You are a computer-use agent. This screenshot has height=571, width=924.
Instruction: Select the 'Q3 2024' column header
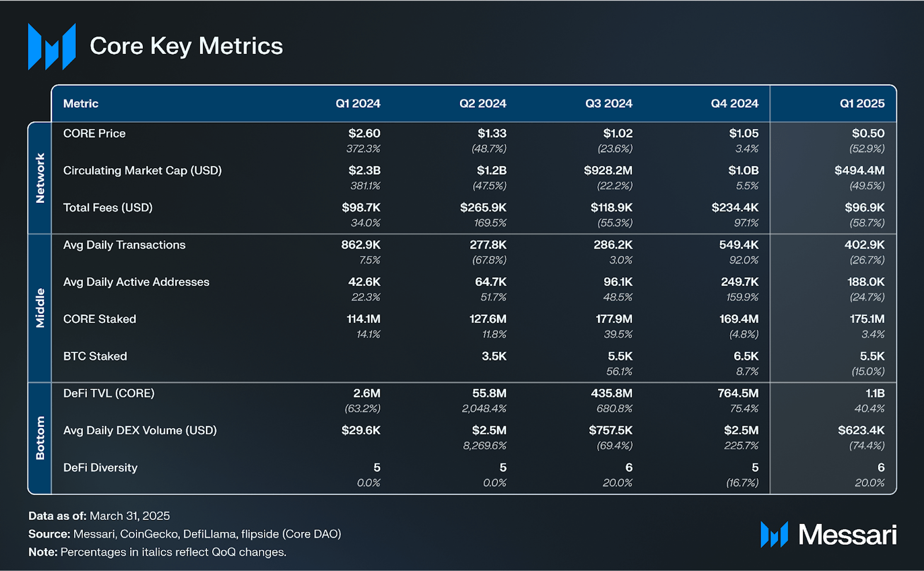(609, 104)
